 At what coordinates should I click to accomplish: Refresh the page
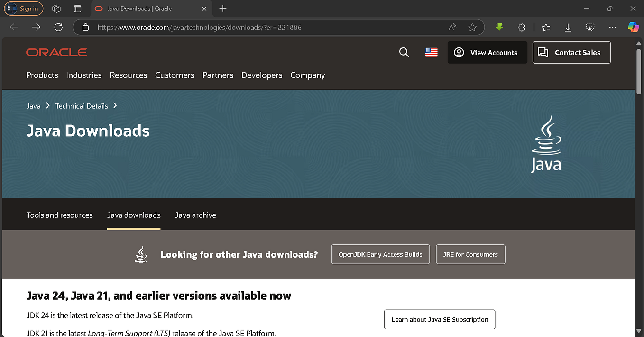point(58,27)
